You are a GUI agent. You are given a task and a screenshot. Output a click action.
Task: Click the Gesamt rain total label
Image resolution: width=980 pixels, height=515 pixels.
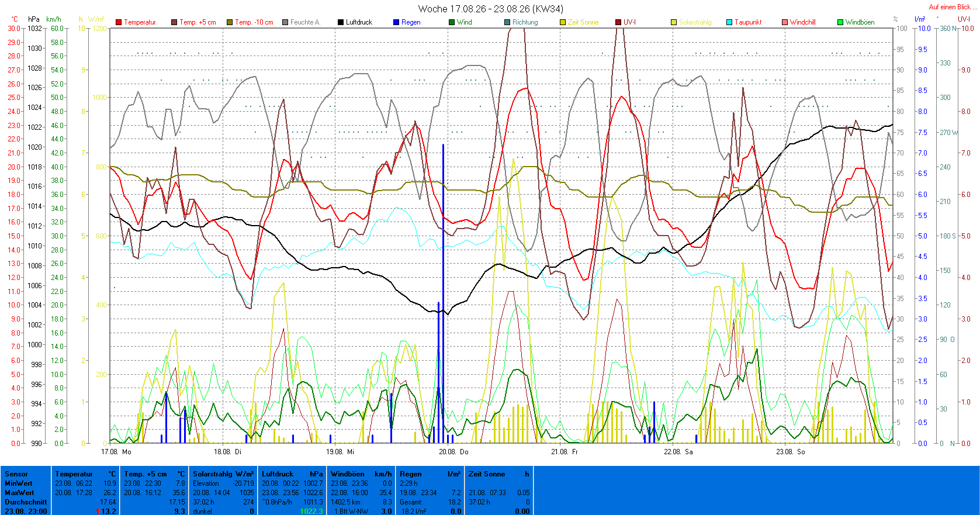click(x=411, y=502)
